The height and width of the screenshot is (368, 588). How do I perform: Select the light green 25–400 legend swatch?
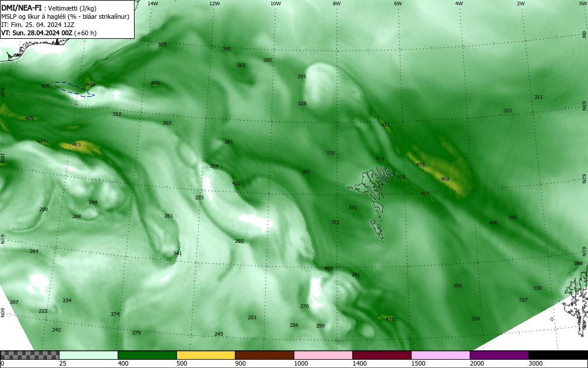pyautogui.click(x=89, y=355)
